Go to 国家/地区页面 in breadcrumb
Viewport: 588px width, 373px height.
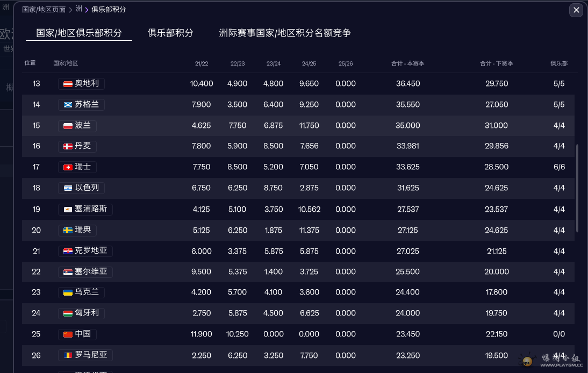coord(44,10)
